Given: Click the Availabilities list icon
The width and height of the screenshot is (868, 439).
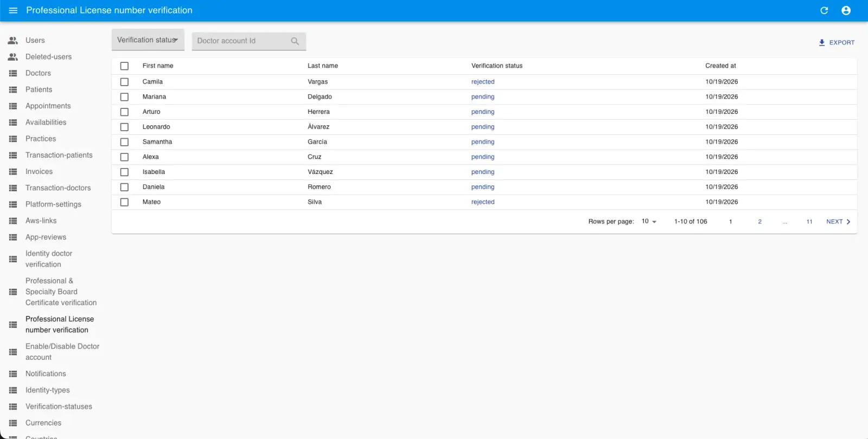Looking at the screenshot, I should pyautogui.click(x=13, y=122).
